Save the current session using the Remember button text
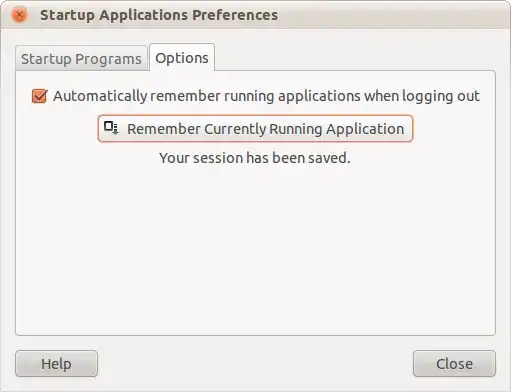Image resolution: width=511 pixels, height=392 pixels. tap(265, 129)
